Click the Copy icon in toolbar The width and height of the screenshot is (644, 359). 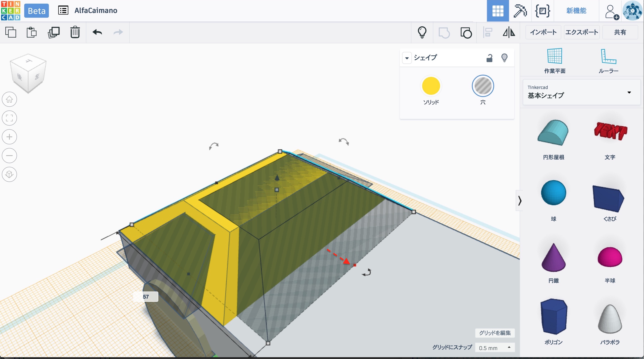(11, 32)
